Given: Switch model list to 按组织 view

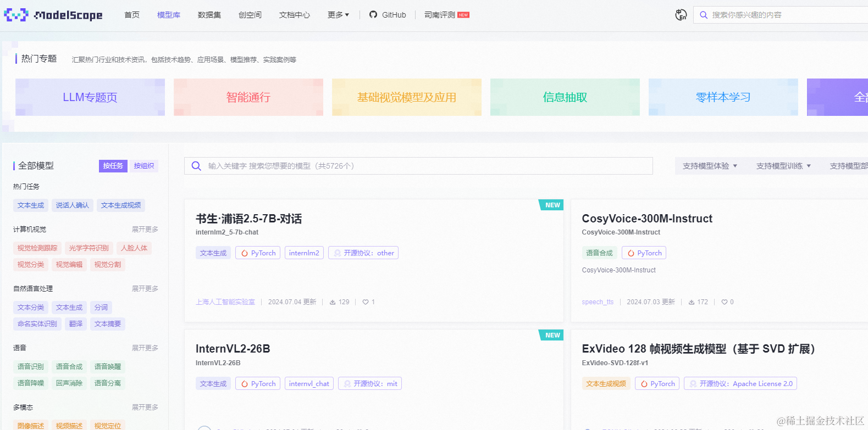Looking at the screenshot, I should pyautogui.click(x=144, y=166).
